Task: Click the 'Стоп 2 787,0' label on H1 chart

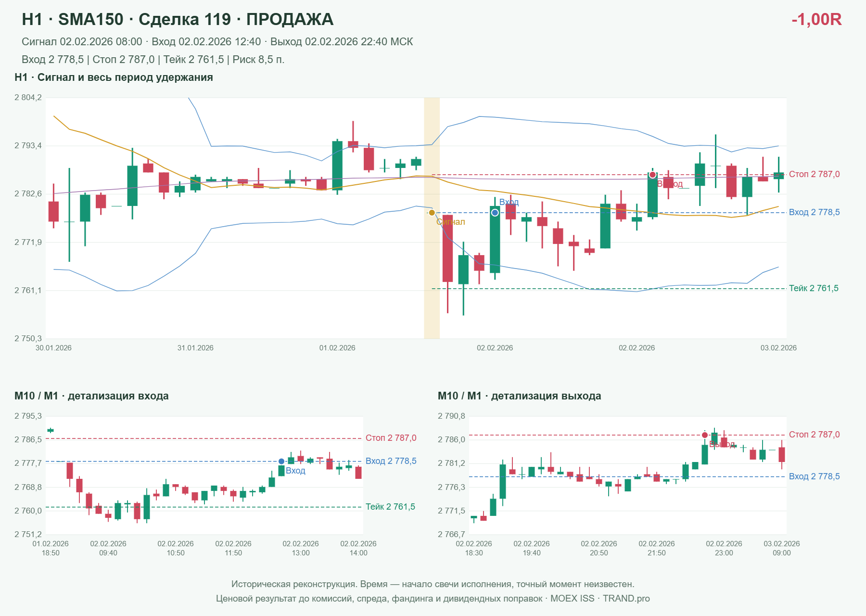Action: tap(814, 174)
